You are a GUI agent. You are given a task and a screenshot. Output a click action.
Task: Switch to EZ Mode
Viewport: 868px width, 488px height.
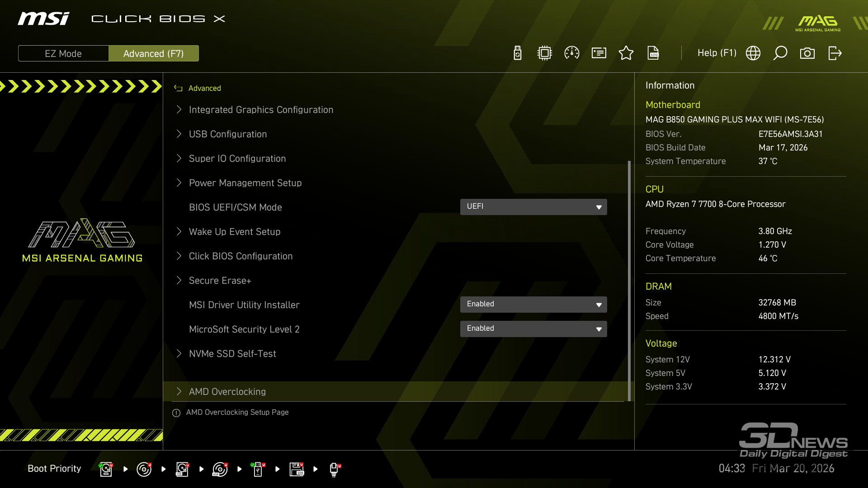click(x=63, y=53)
